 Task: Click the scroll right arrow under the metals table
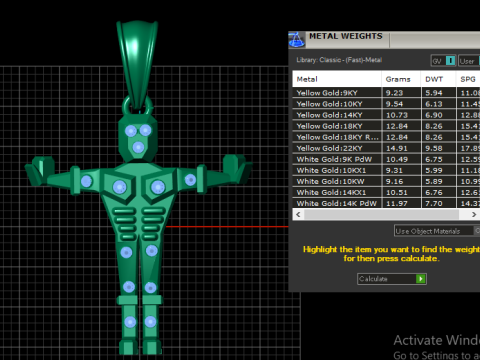pyautogui.click(x=474, y=214)
